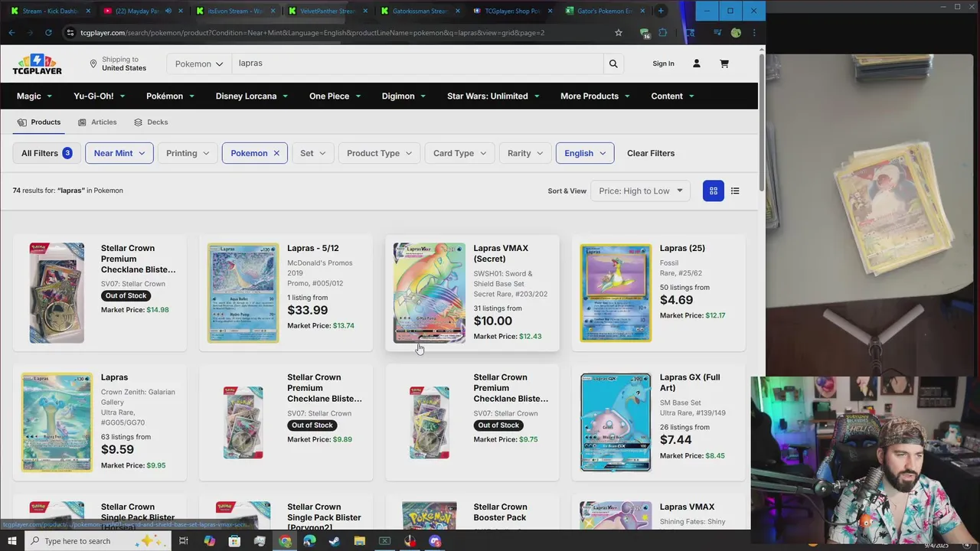Image resolution: width=980 pixels, height=551 pixels.
Task: Click the search magnifier button
Action: pyautogui.click(x=613, y=64)
